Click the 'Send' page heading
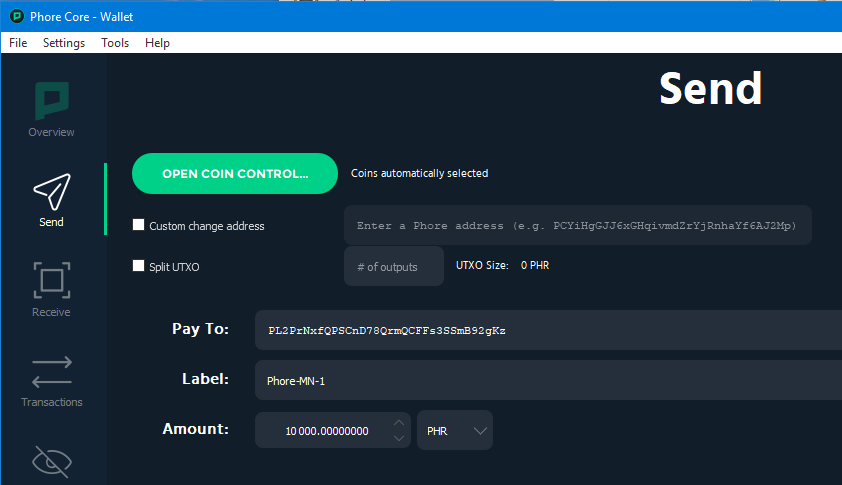This screenshot has width=842, height=485. pos(710,89)
